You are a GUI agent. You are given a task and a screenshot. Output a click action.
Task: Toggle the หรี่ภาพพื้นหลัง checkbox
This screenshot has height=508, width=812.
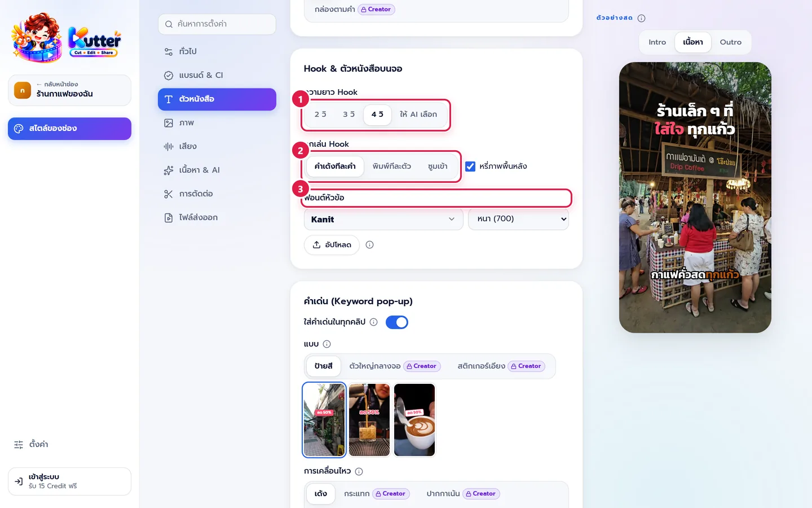tap(470, 166)
